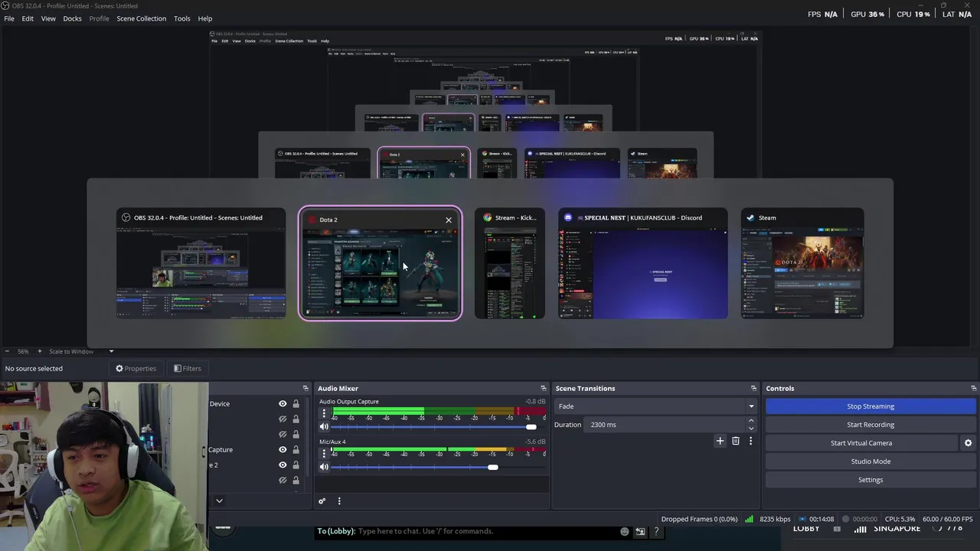This screenshot has width=980, height=551.
Task: Open Mic/Aux 4 three-dot options menu
Action: coord(324,453)
